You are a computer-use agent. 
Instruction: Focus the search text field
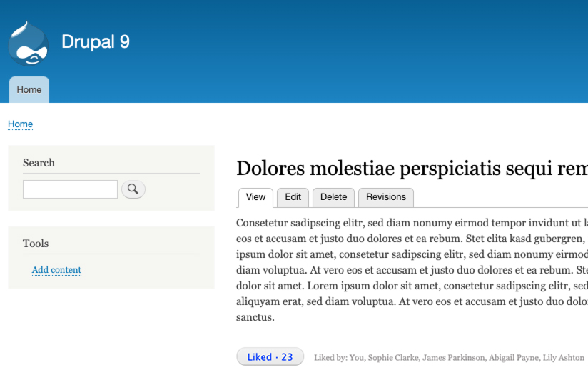point(70,189)
